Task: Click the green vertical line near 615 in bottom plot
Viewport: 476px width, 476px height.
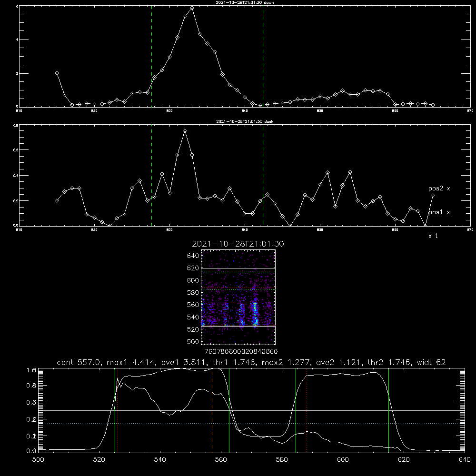Action: coord(388,410)
